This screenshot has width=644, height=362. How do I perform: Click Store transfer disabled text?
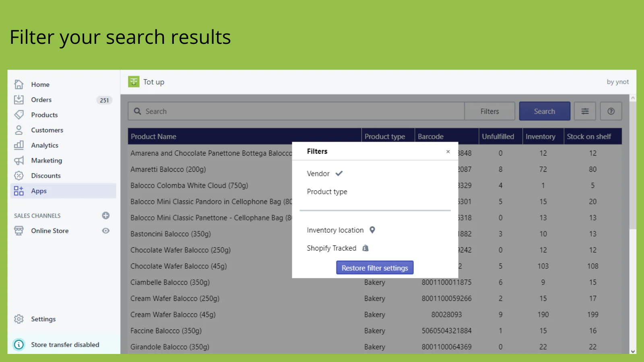coord(65,345)
